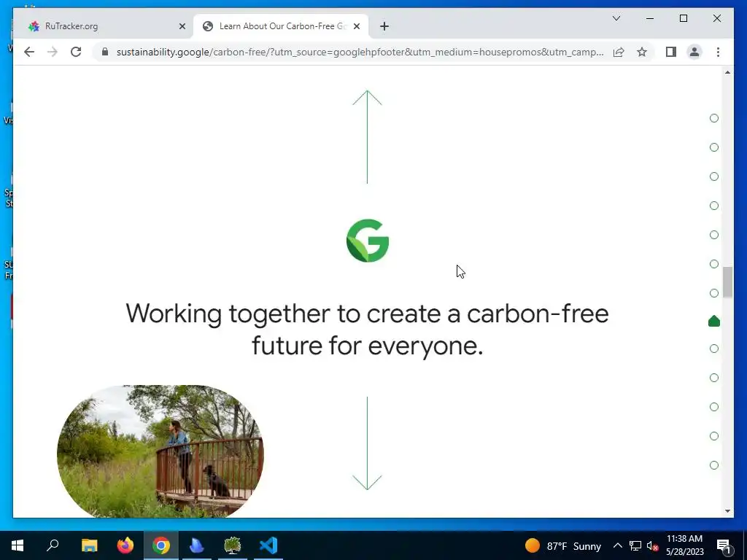747x560 pixels.
Task: Go back to the previous page
Action: tap(29, 52)
